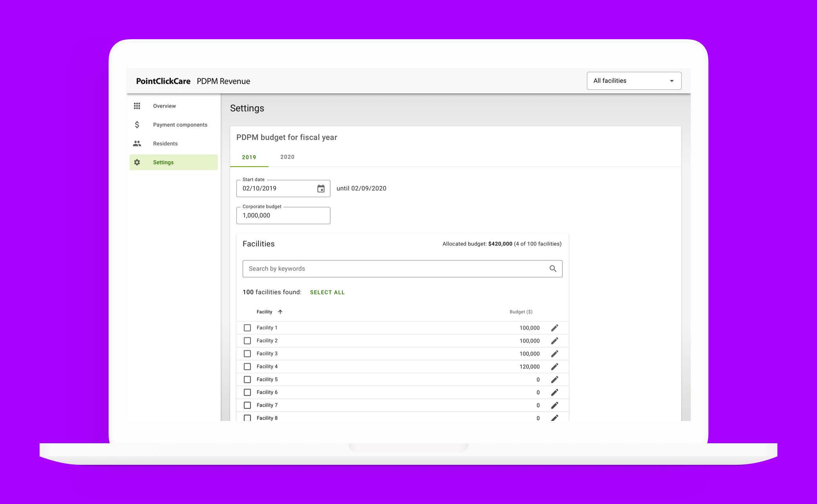This screenshot has width=817, height=504.
Task: Click the SELECT ALL link
Action: 327,292
